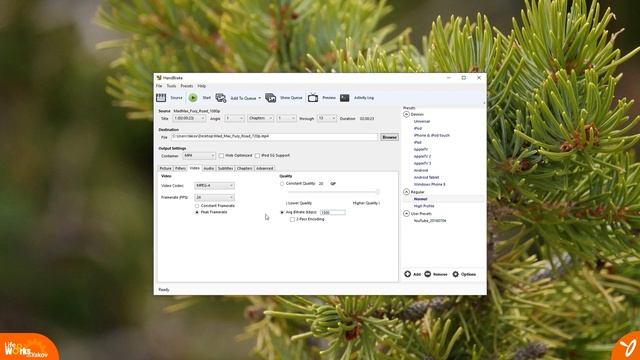The width and height of the screenshot is (640, 360).
Task: Select the YouTube user preset
Action: pos(430,221)
